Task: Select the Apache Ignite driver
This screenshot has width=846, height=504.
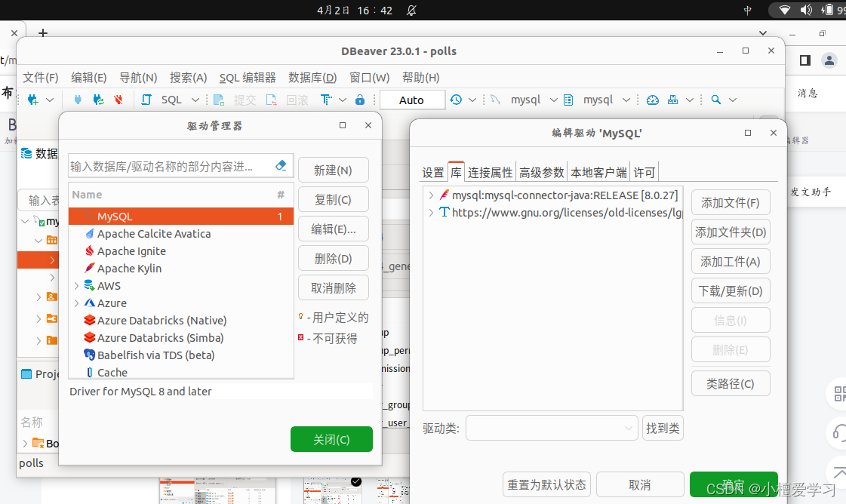Action: (131, 251)
